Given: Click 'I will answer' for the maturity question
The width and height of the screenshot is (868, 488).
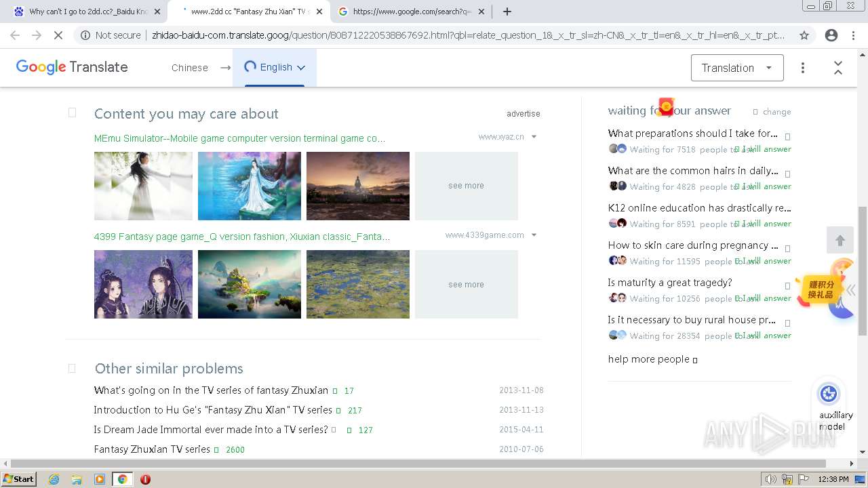Looking at the screenshot, I should tap(765, 298).
